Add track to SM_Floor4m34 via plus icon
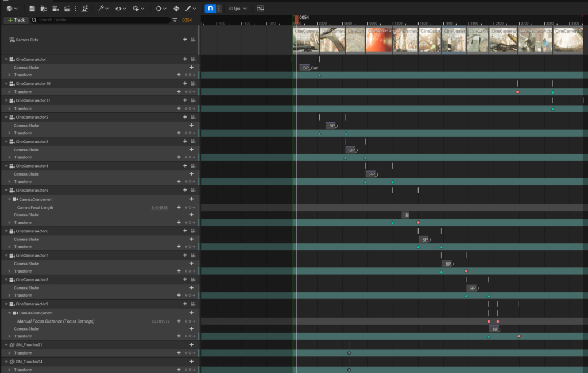The width and height of the screenshot is (588, 373). pos(192,362)
